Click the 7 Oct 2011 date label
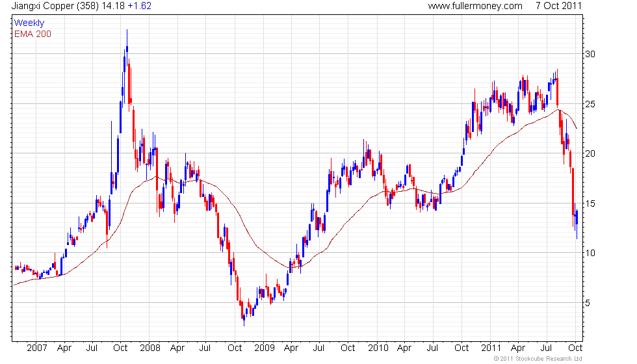Image resolution: width=637 pixels, height=364 pixels. tap(558, 6)
